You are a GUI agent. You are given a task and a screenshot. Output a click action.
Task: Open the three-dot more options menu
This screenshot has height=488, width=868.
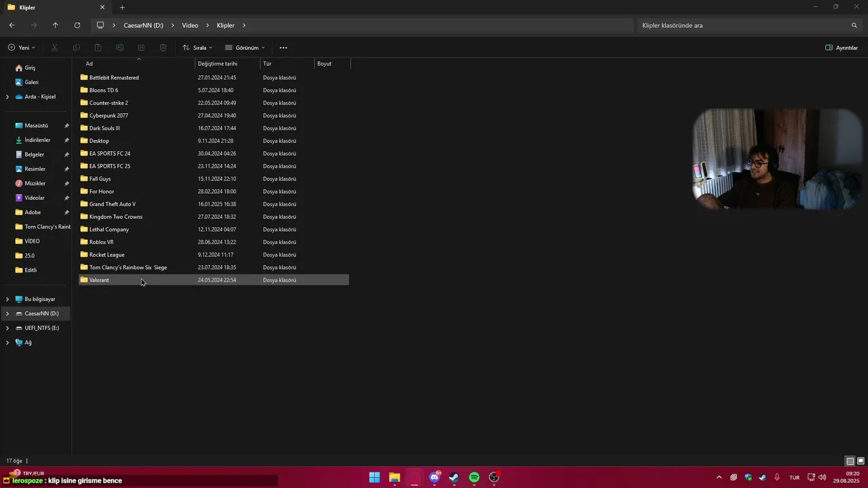point(283,47)
